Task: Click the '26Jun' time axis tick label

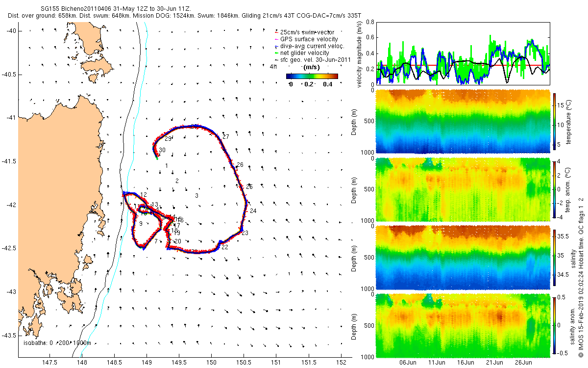Action: [x=524, y=363]
